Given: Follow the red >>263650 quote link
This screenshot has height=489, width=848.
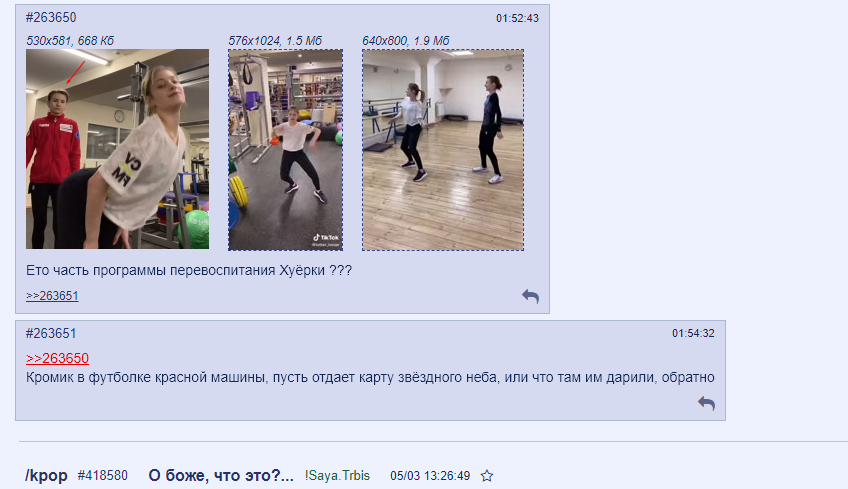Looking at the screenshot, I should (57, 358).
